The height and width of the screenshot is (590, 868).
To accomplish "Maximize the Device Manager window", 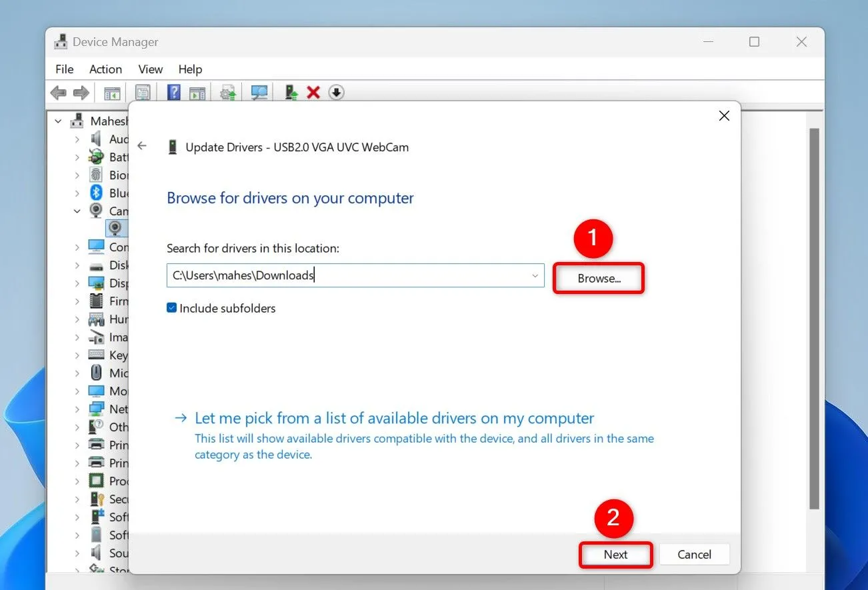I will 754,42.
